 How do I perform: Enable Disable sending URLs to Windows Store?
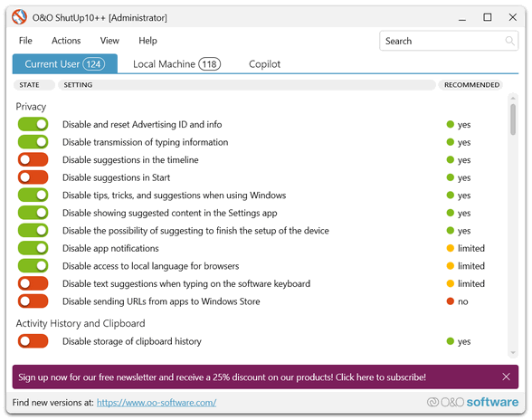[x=33, y=301]
